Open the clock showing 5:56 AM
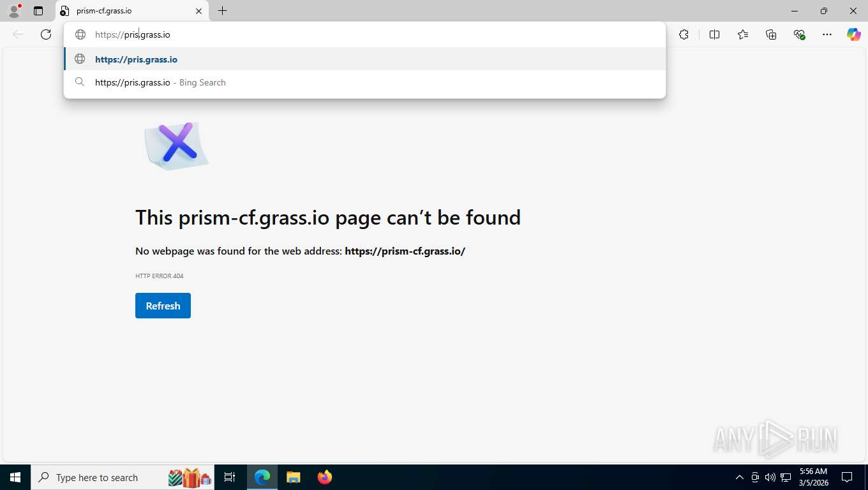The height and width of the screenshot is (490, 868). click(x=813, y=477)
